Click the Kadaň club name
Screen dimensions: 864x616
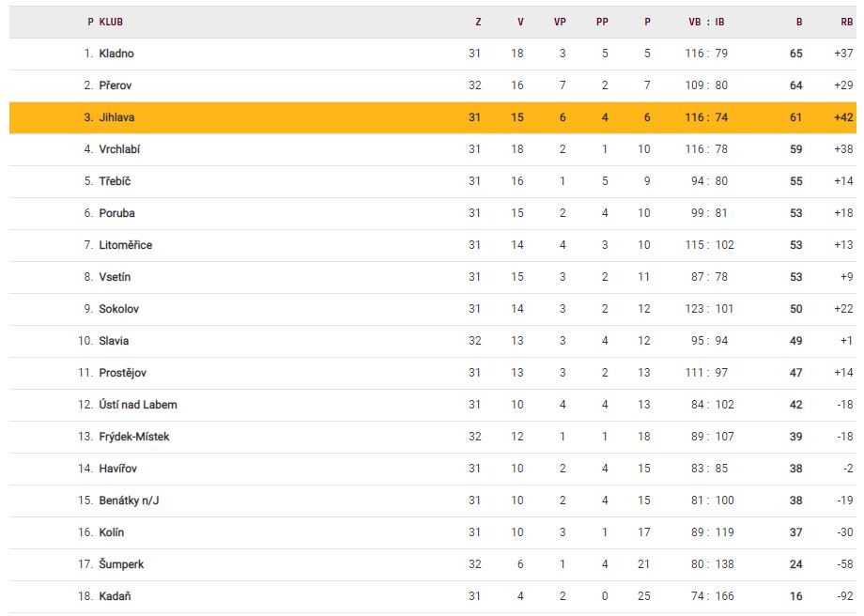(x=115, y=596)
